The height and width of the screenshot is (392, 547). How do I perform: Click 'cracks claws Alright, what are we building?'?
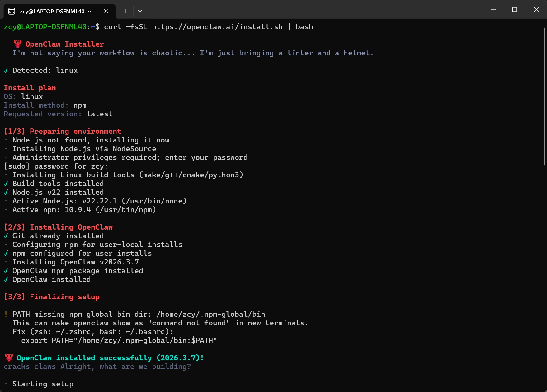(97, 366)
